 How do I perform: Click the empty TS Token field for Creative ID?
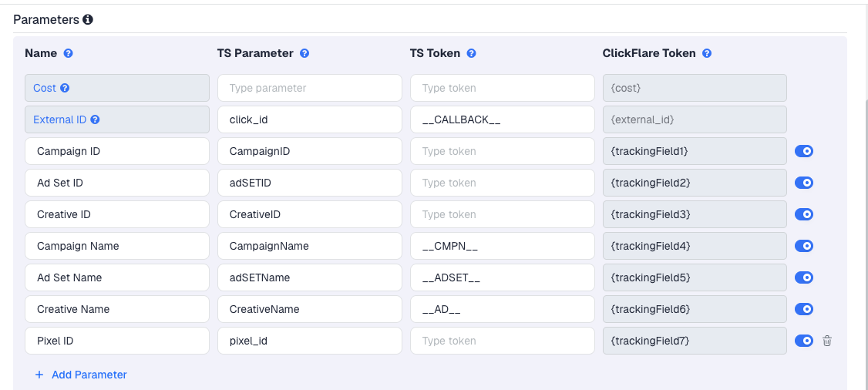pos(503,214)
